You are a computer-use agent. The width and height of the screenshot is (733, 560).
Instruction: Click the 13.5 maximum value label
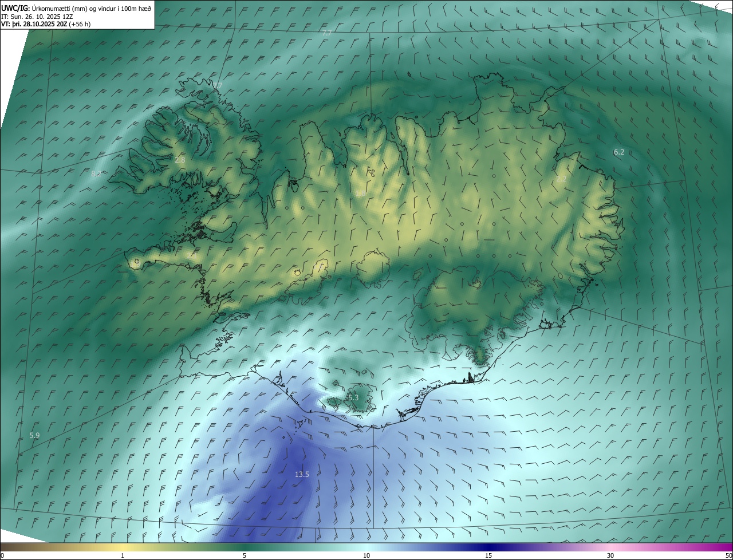pos(302,474)
